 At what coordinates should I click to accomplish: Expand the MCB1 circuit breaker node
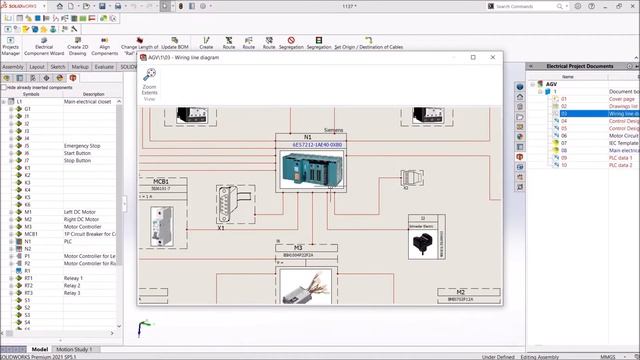tap(11, 234)
